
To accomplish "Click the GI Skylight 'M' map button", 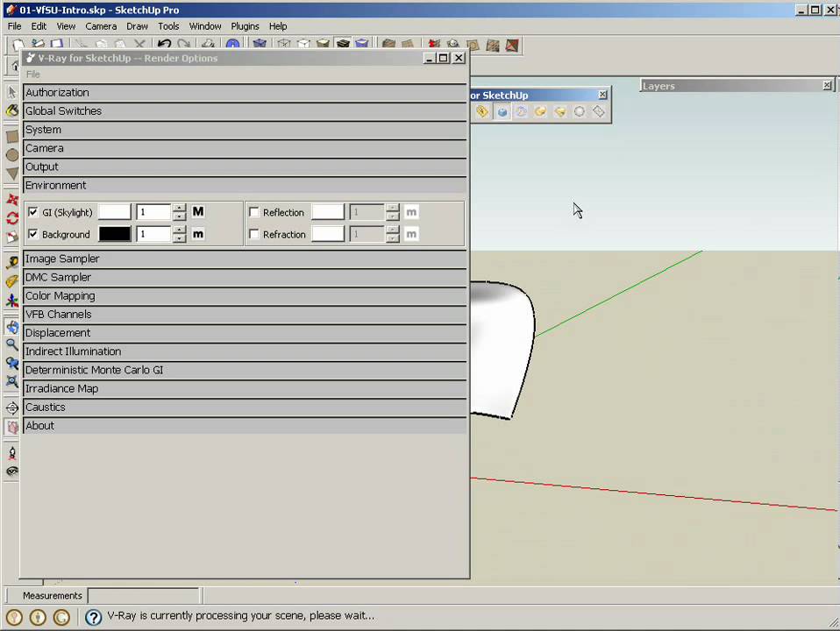I will click(198, 211).
